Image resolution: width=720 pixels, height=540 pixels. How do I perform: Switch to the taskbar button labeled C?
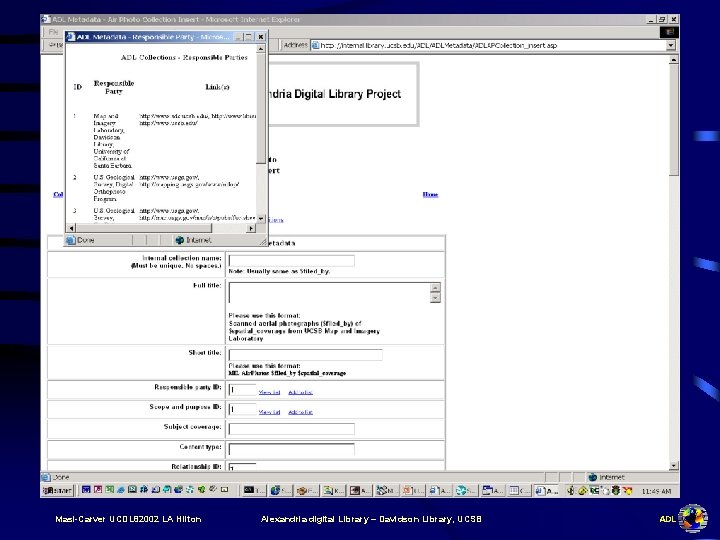pyautogui.click(x=519, y=490)
